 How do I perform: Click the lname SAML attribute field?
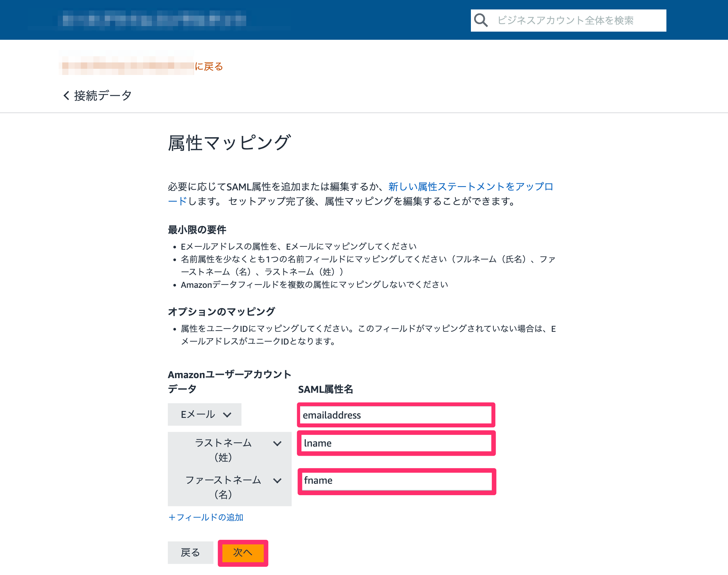click(396, 443)
